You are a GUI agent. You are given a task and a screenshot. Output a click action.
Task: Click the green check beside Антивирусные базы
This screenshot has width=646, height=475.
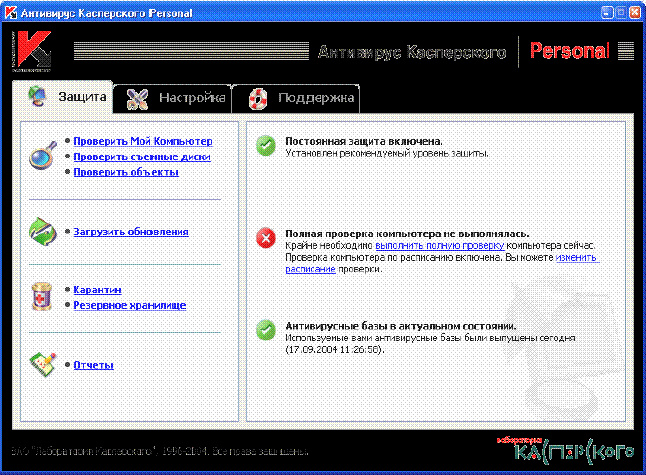[x=266, y=330]
